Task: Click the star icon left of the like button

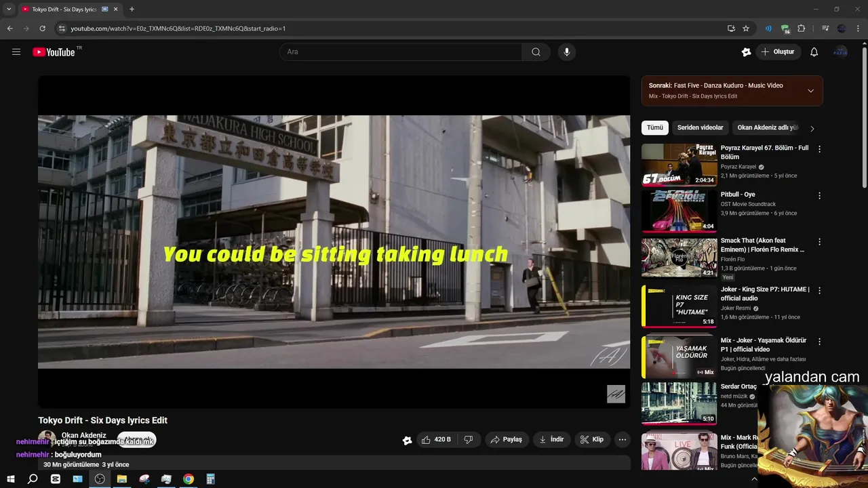Action: click(407, 440)
